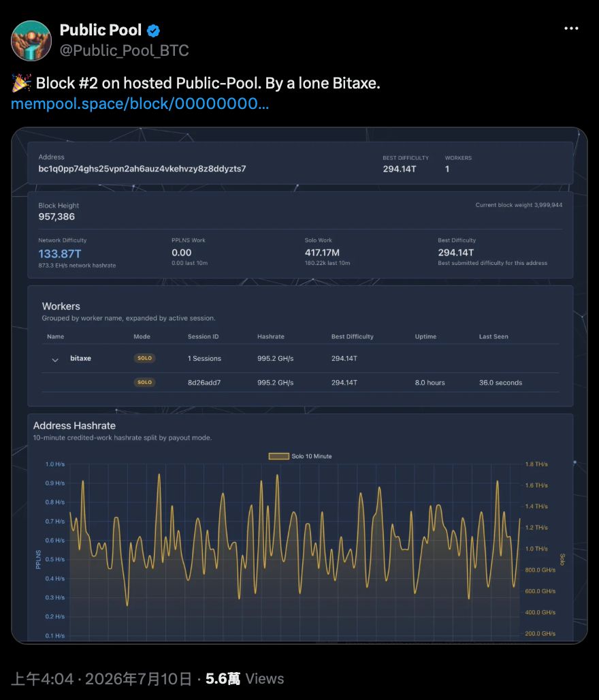Select the bc1q0pp74ghs25 address text
Screen dimensions: 599x700
point(142,169)
